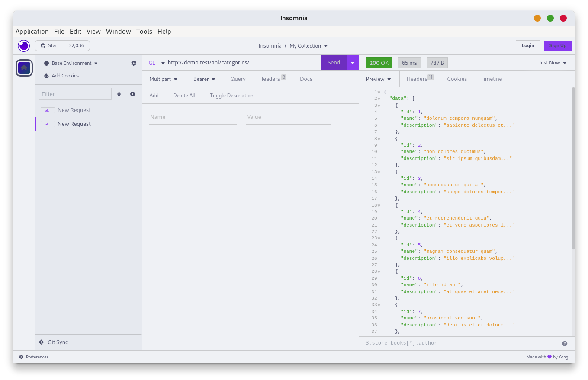Switch to the Docs tab
This screenshot has width=588, height=380.
pyautogui.click(x=306, y=79)
